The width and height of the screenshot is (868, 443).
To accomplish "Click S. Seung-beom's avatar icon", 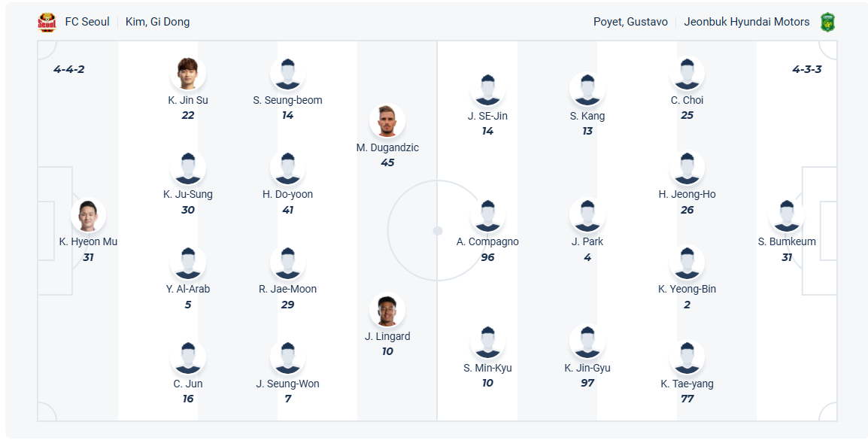I will (x=287, y=74).
